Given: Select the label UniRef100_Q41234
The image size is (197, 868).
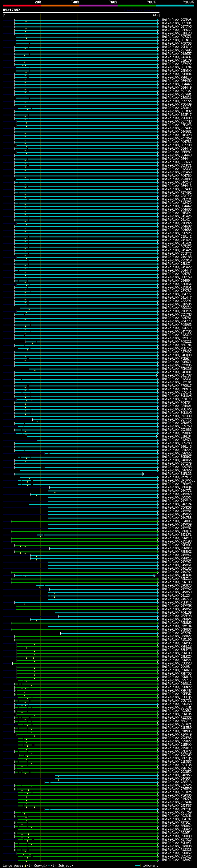Looking at the screenshot, I should [176, 596].
